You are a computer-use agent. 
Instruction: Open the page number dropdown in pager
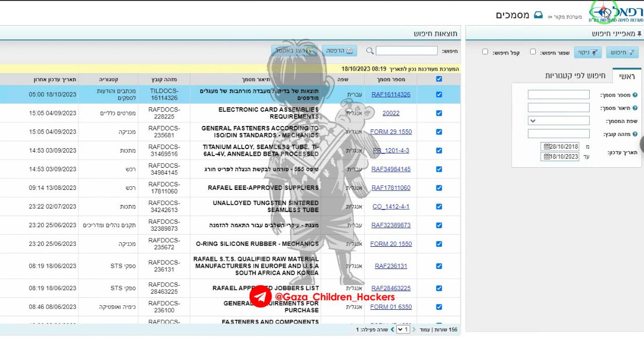tap(403, 329)
